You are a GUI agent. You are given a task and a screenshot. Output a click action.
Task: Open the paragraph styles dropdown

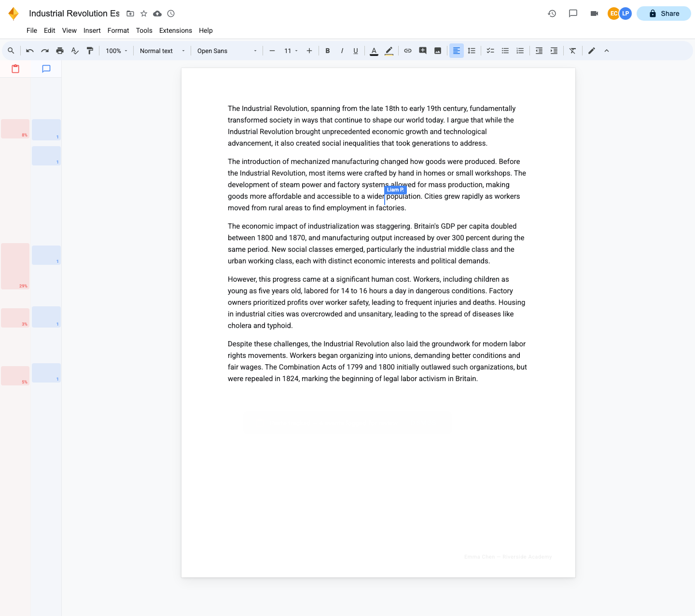tap(162, 51)
